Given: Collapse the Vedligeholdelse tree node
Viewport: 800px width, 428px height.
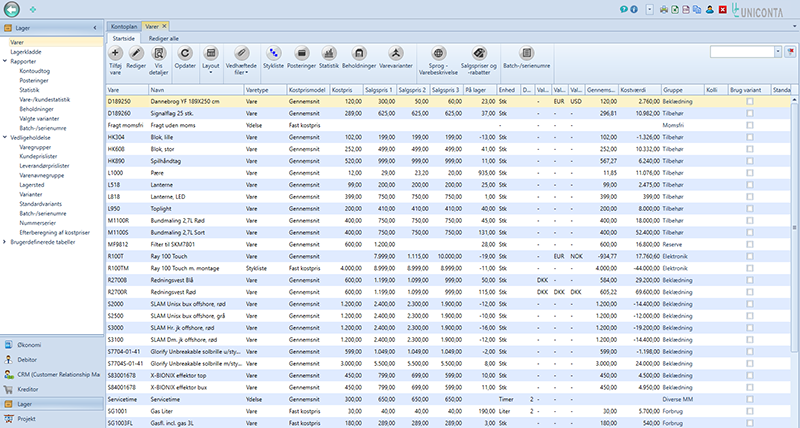Looking at the screenshot, I should 5,137.
